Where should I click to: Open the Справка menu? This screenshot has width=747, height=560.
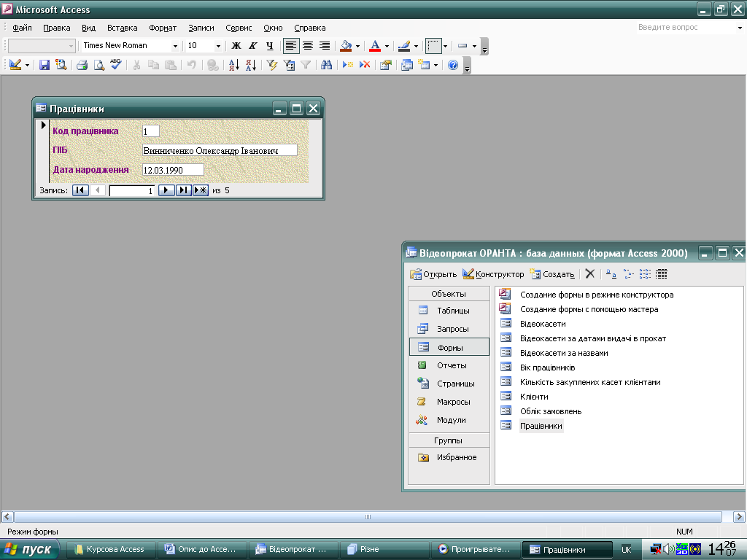[x=309, y=28]
